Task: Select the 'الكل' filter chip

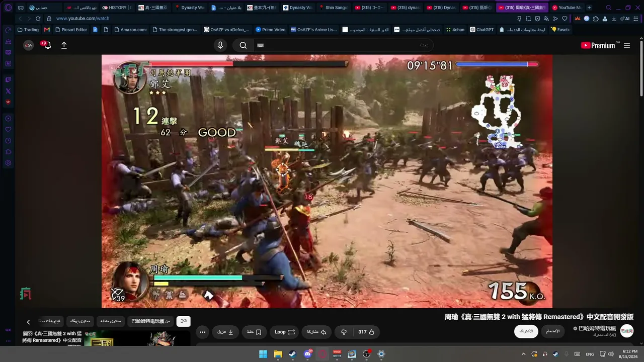Action: [184, 321]
